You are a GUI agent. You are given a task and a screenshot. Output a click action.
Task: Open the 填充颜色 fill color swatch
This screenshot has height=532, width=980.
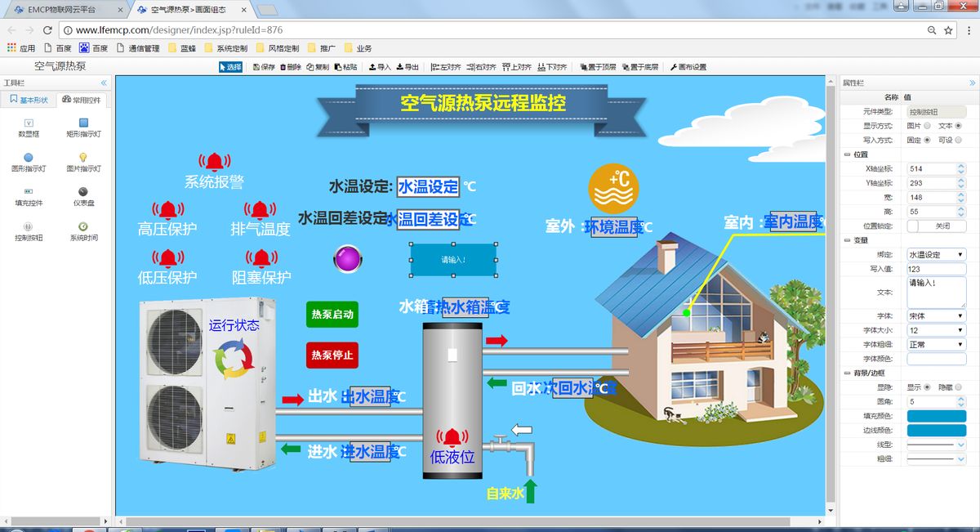(936, 416)
